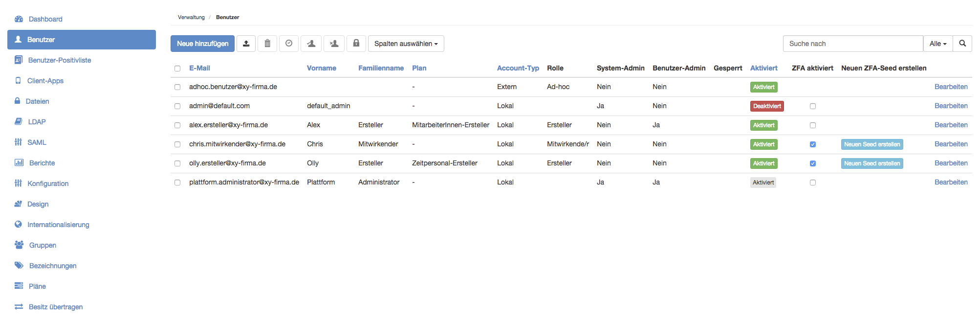This screenshot has width=980, height=325.
Task: Click Bearbeiten for alex.ersteller@xy-firma.de
Action: [x=951, y=125]
